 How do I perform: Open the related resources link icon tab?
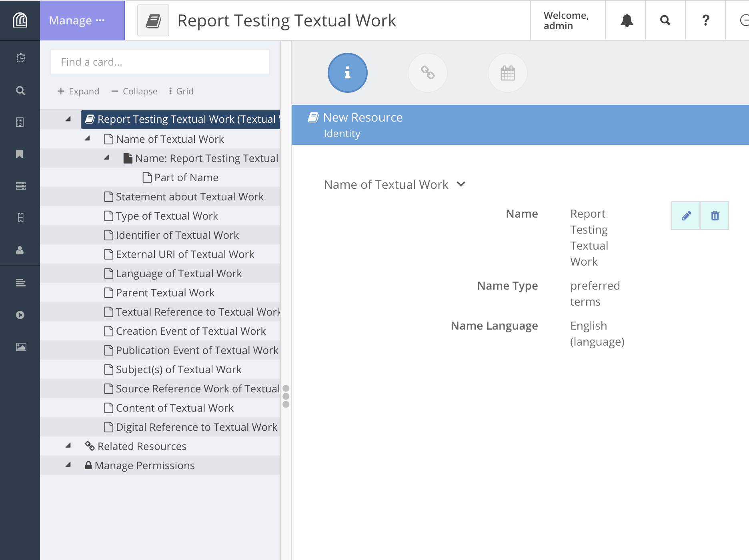(427, 73)
